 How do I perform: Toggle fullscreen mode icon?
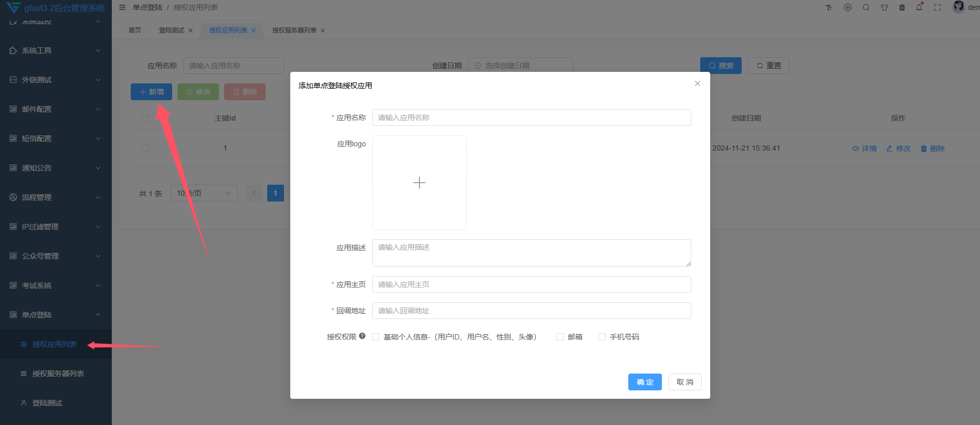[937, 7]
